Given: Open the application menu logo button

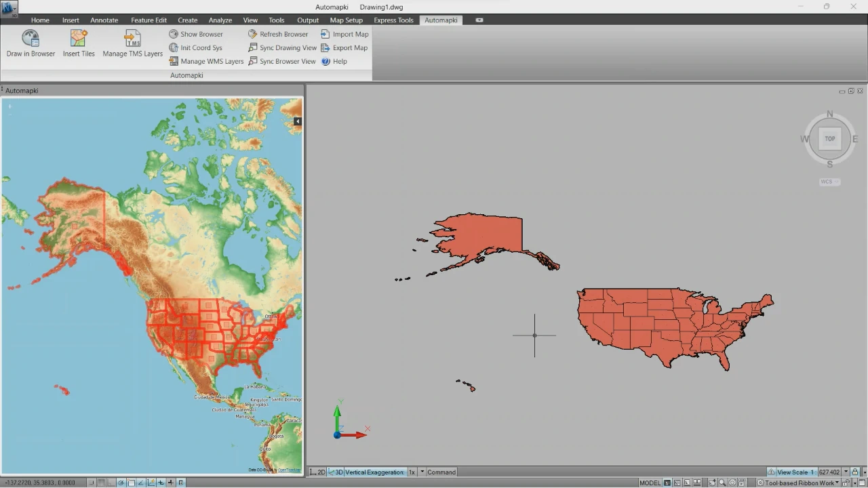Looking at the screenshot, I should tap(9, 8).
